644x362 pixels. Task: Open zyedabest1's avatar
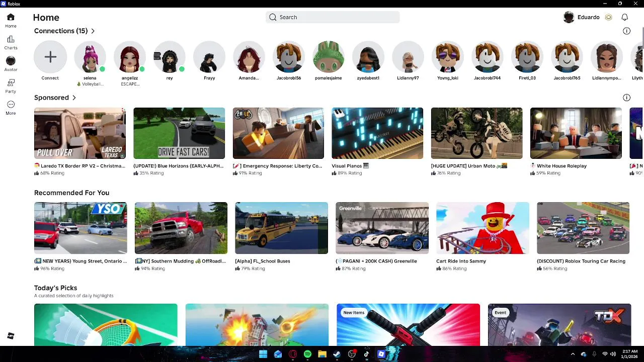coord(368,57)
